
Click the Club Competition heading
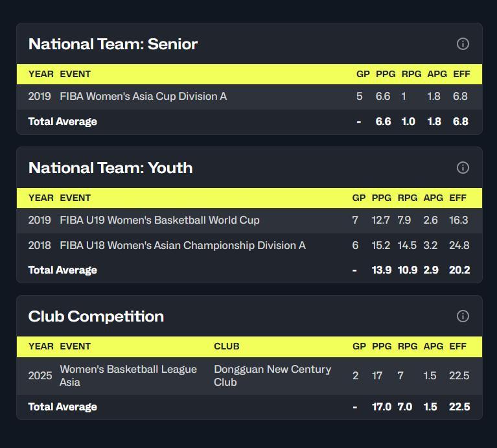(96, 316)
